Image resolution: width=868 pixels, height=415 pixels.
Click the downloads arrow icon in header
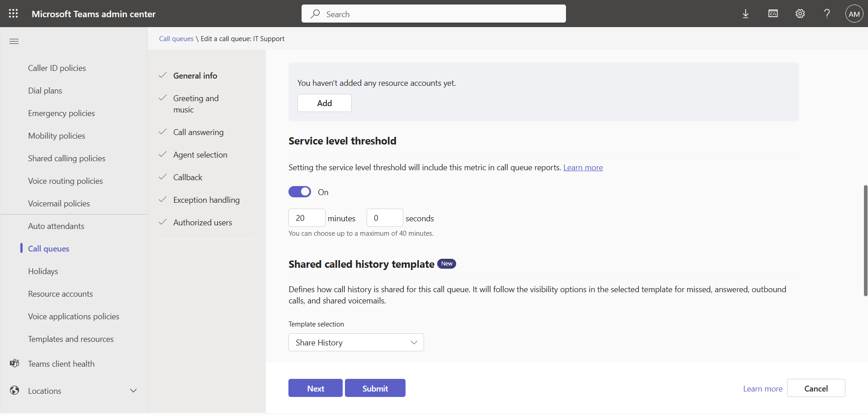745,14
